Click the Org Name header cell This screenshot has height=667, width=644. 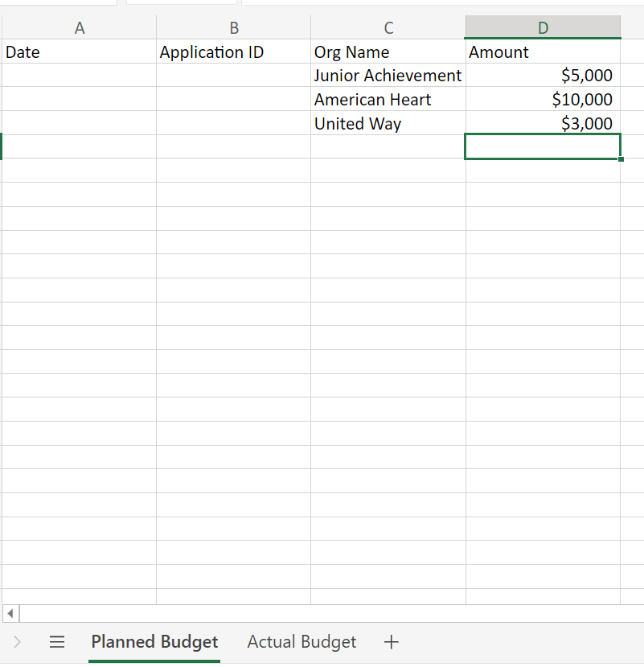coord(388,52)
